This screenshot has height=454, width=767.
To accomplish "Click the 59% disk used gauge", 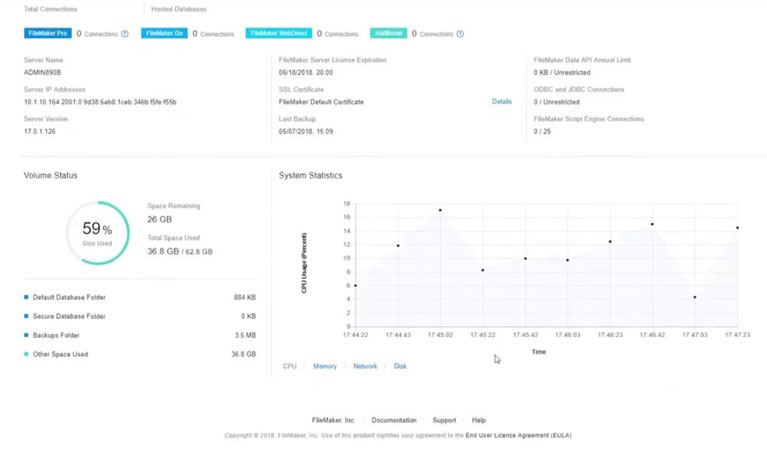I will coord(98,233).
